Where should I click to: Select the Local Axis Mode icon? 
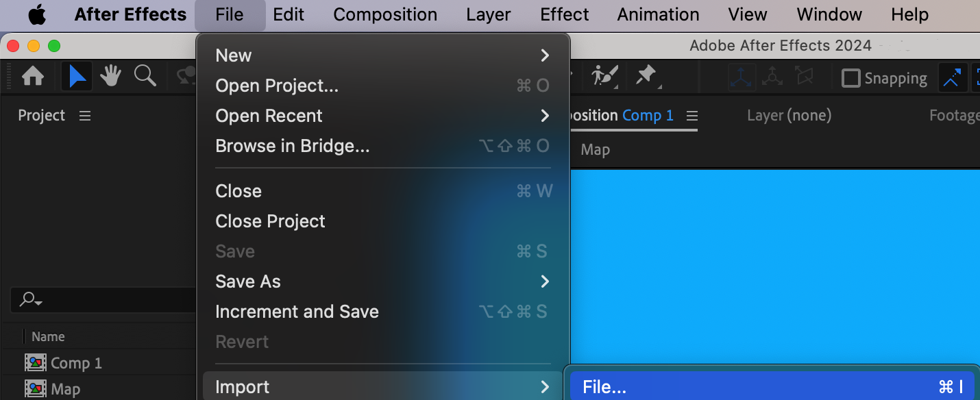(742, 77)
